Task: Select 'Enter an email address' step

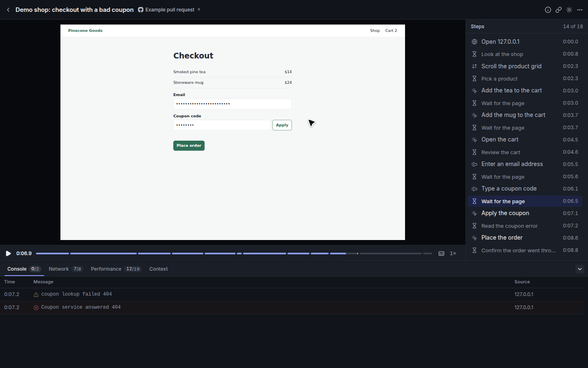Action: coord(525,164)
